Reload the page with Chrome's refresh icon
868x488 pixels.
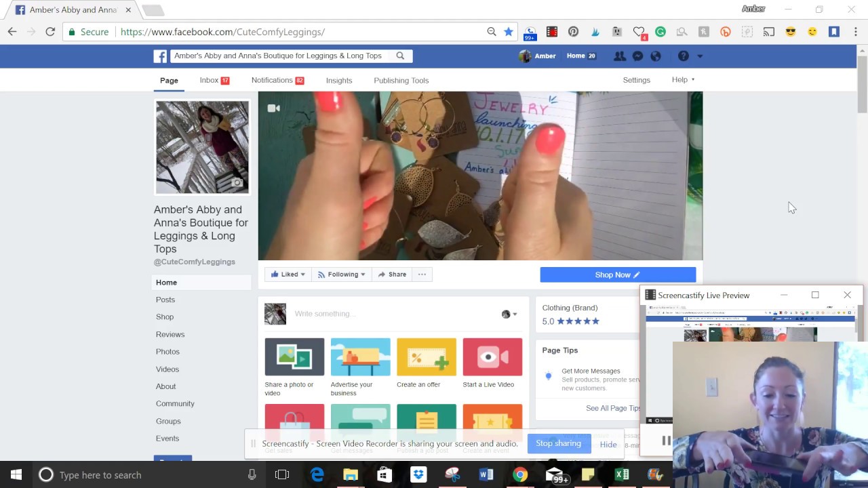pyautogui.click(x=50, y=32)
